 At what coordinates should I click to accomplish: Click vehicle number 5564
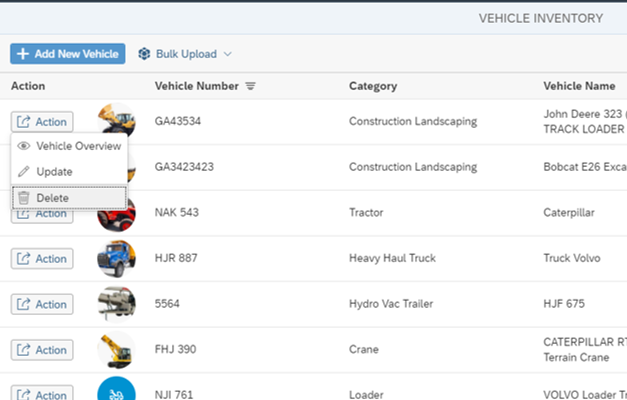[x=167, y=304]
